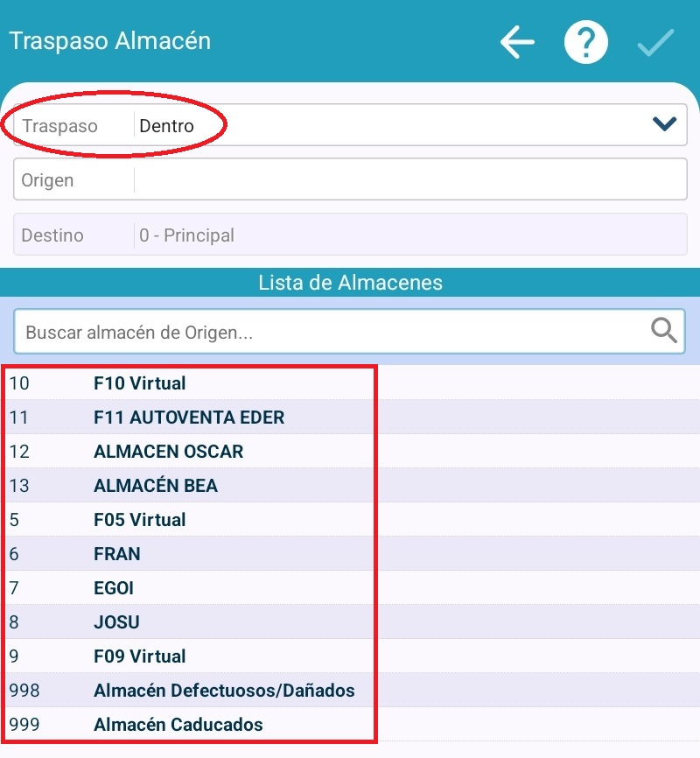Click the Destino '0 - Principal' field
The width and height of the screenshot is (700, 758).
[409, 235]
